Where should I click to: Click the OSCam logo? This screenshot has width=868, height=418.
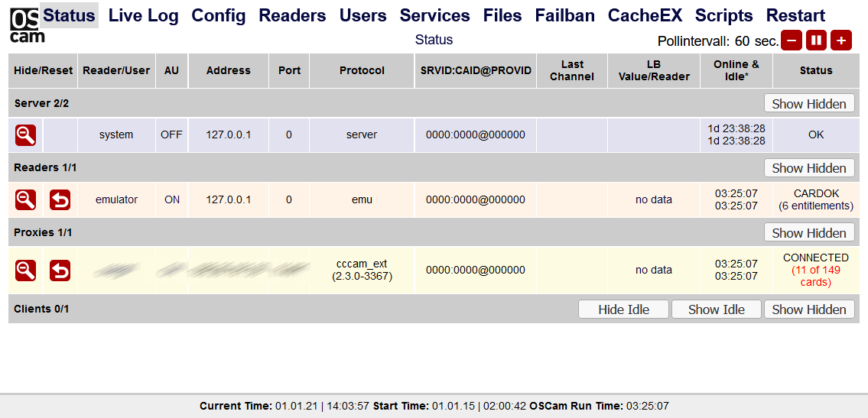pos(27,25)
